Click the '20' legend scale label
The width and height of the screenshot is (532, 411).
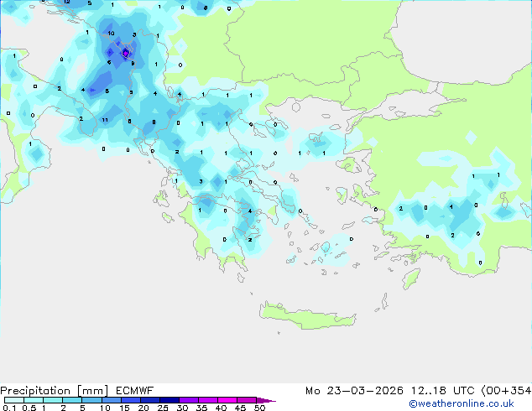[x=143, y=408]
